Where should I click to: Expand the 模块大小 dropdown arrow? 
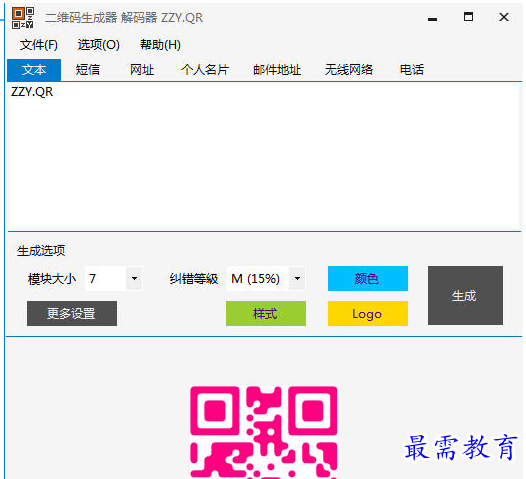click(x=135, y=278)
